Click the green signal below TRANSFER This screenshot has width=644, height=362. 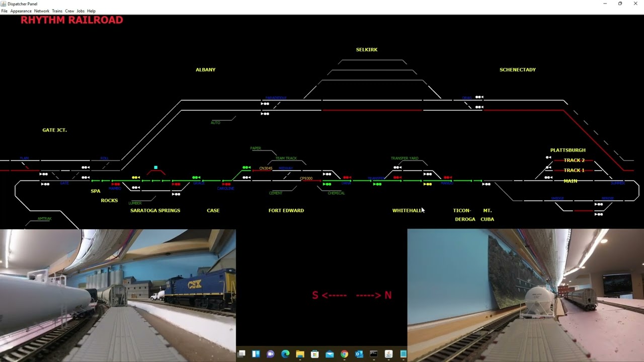tap(377, 184)
